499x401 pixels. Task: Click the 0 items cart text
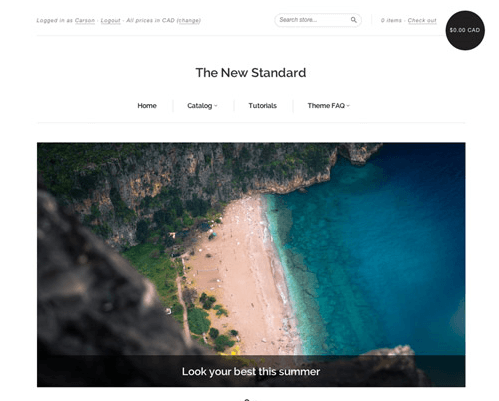[x=391, y=20]
